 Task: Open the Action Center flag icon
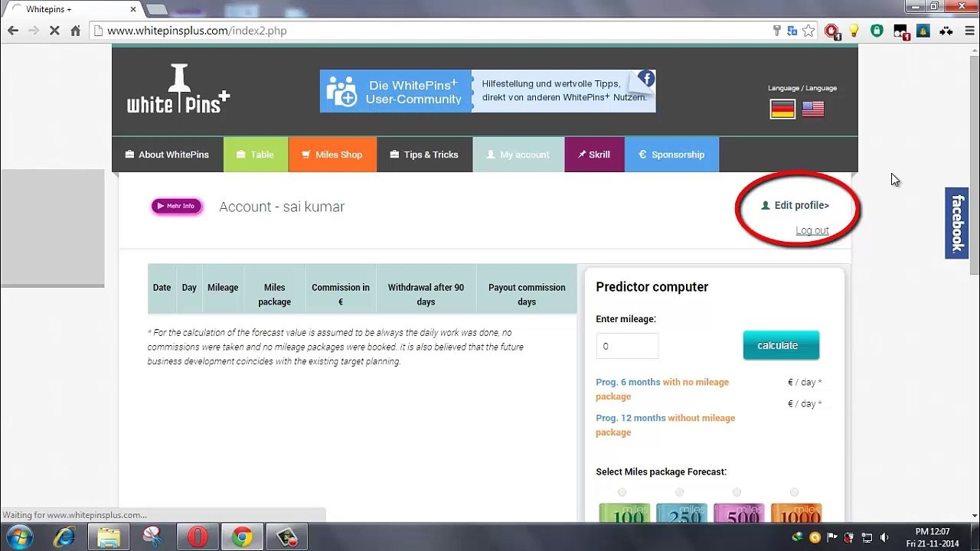coord(832,537)
